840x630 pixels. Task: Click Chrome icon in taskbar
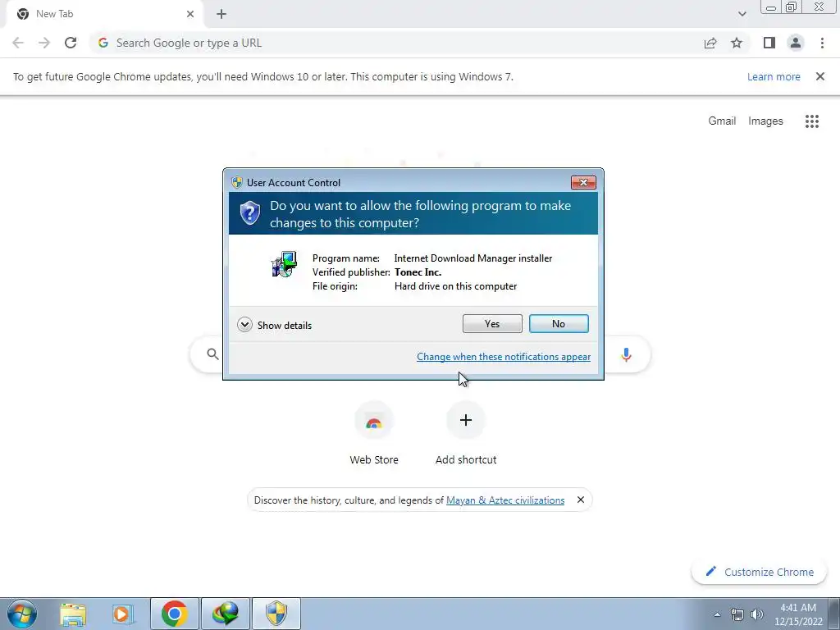(x=174, y=614)
